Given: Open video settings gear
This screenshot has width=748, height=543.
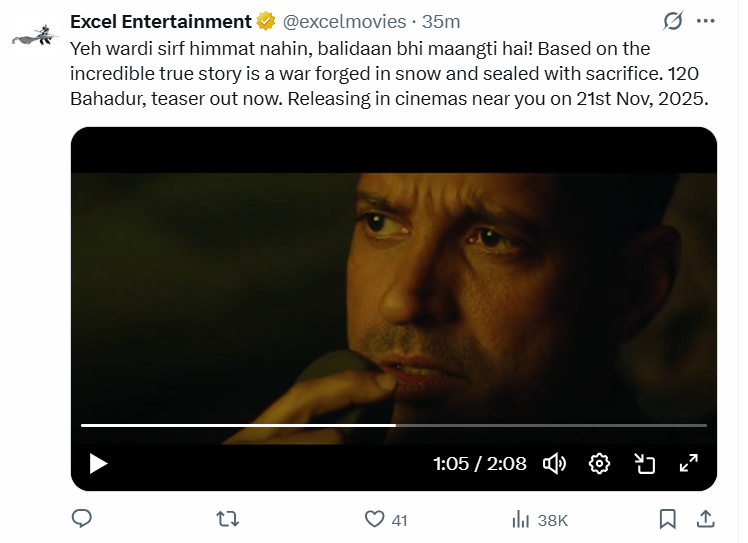Looking at the screenshot, I should [599, 463].
